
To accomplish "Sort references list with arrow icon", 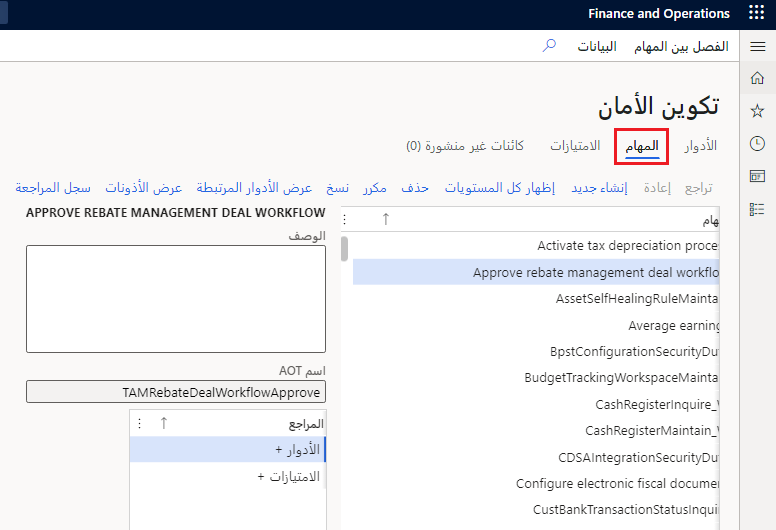I will tap(164, 423).
